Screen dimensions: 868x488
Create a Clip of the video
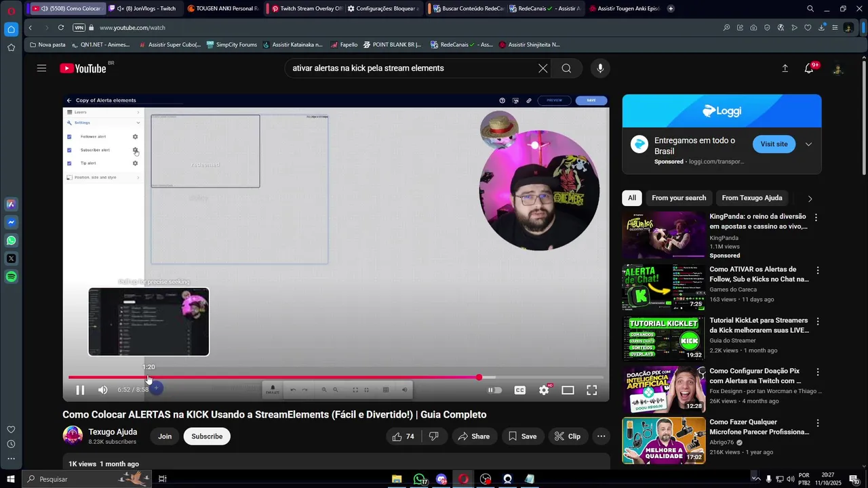click(568, 436)
